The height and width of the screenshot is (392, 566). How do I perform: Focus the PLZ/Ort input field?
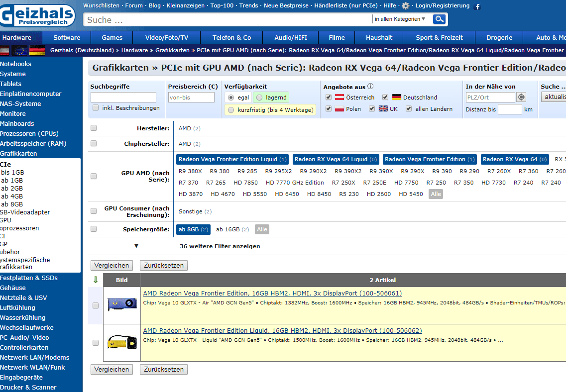click(x=490, y=98)
